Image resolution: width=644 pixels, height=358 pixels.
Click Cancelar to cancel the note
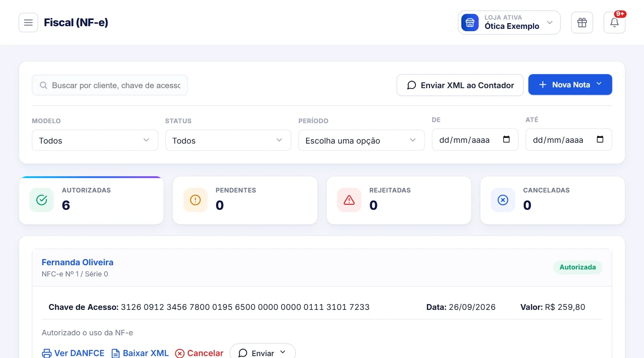[199, 353]
